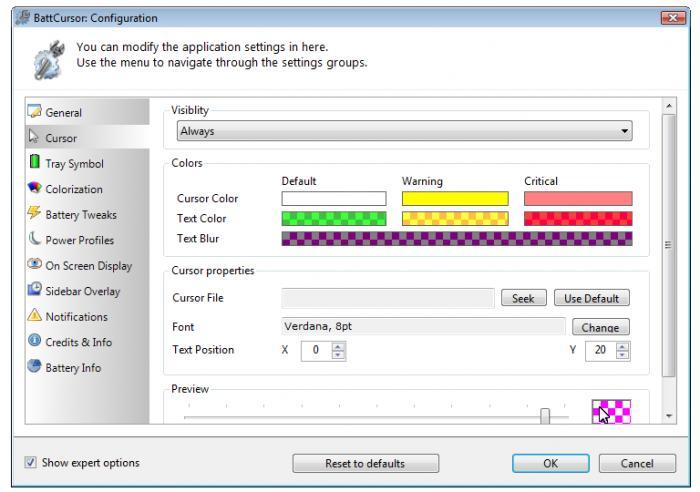The image size is (700, 492).
Task: Pick the Warning cursor color yellow swatch
Action: point(455,198)
